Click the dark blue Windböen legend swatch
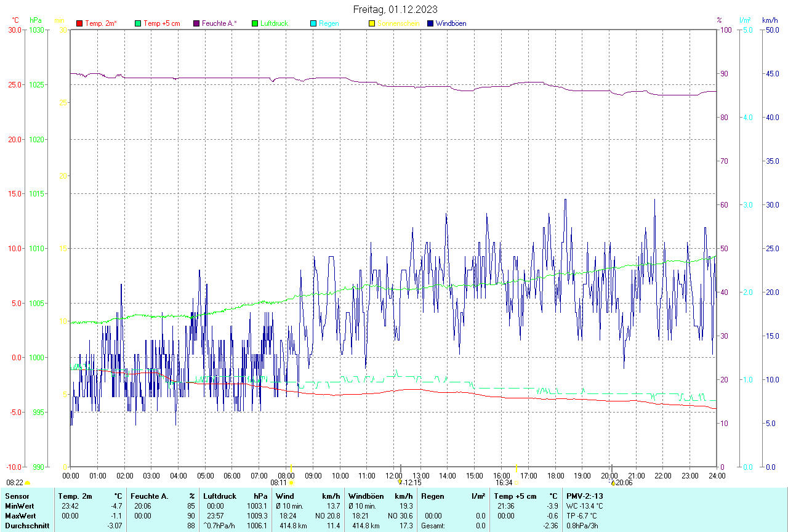 pyautogui.click(x=430, y=23)
